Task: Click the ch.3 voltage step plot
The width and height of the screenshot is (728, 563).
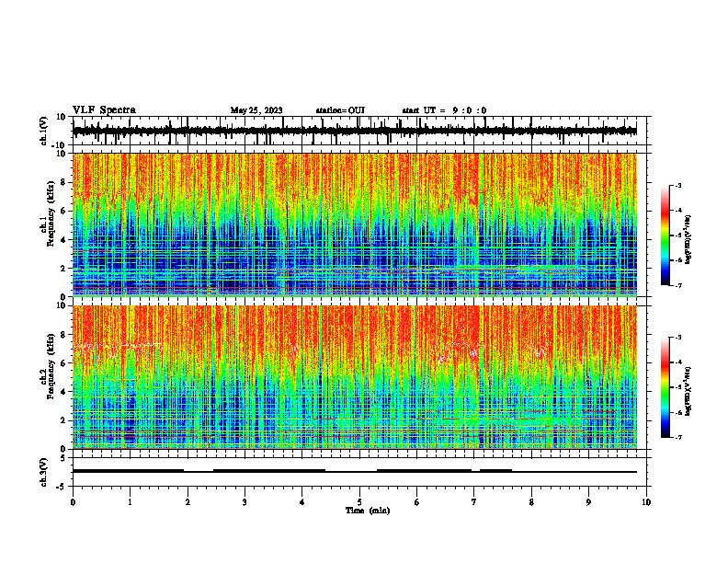Action: (x=355, y=472)
